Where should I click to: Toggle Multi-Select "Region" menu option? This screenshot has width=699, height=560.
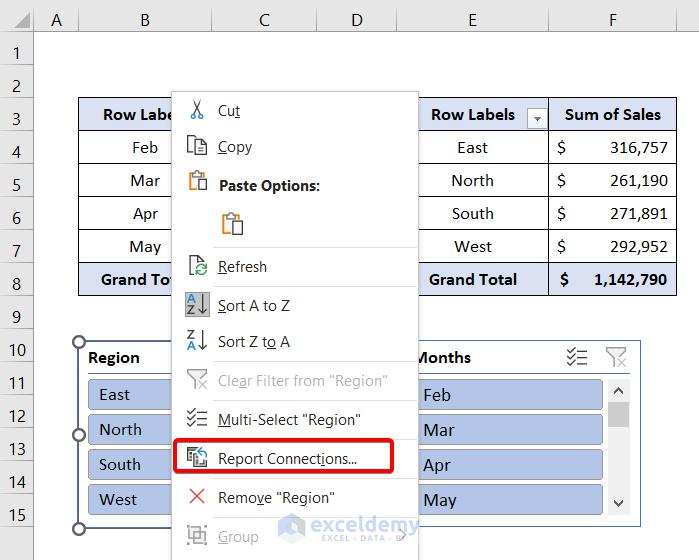coord(288,420)
